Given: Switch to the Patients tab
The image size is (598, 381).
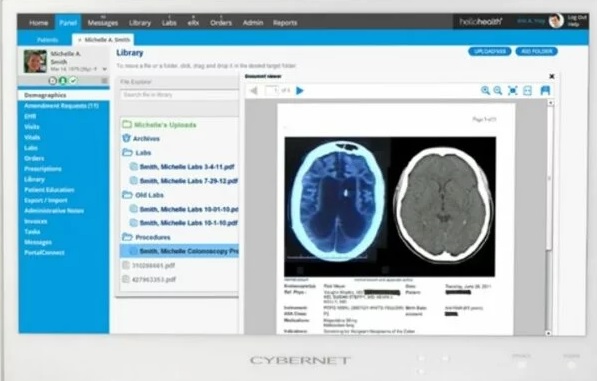Looking at the screenshot, I should pyautogui.click(x=48, y=40).
